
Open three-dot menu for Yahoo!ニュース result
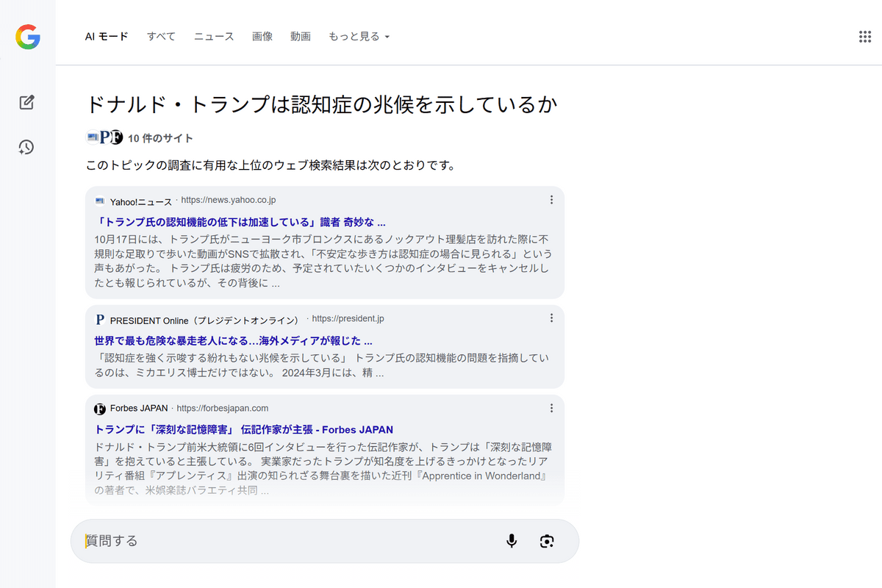[x=551, y=200]
